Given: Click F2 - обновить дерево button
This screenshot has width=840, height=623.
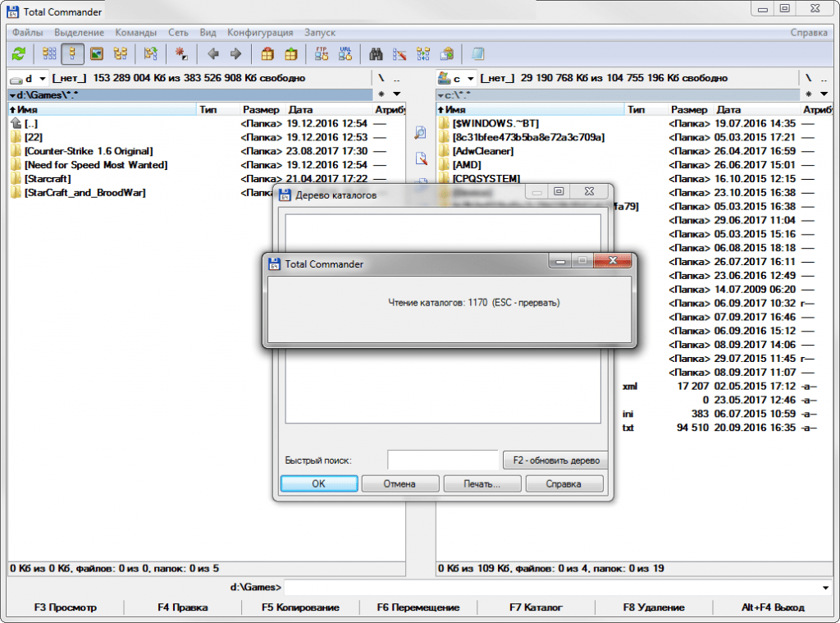Looking at the screenshot, I should point(556,460).
